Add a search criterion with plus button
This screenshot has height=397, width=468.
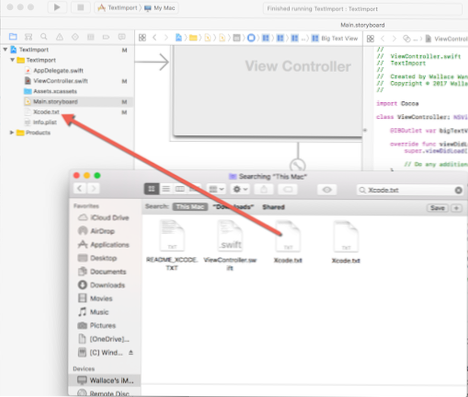pyautogui.click(x=456, y=208)
